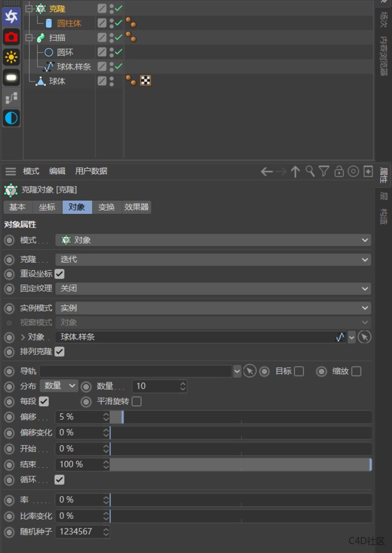The width and height of the screenshot is (392, 553).
Task: Collapse the 扫描 tree node
Action: (29, 38)
